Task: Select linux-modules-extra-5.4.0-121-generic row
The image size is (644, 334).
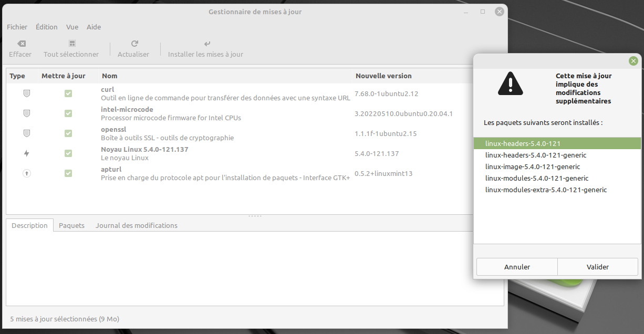Action: [x=557, y=190]
